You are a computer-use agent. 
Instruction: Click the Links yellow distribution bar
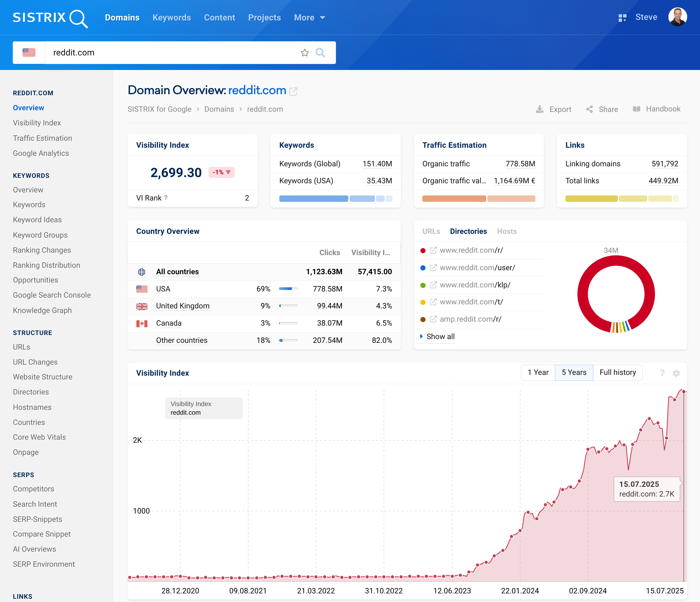(622, 199)
